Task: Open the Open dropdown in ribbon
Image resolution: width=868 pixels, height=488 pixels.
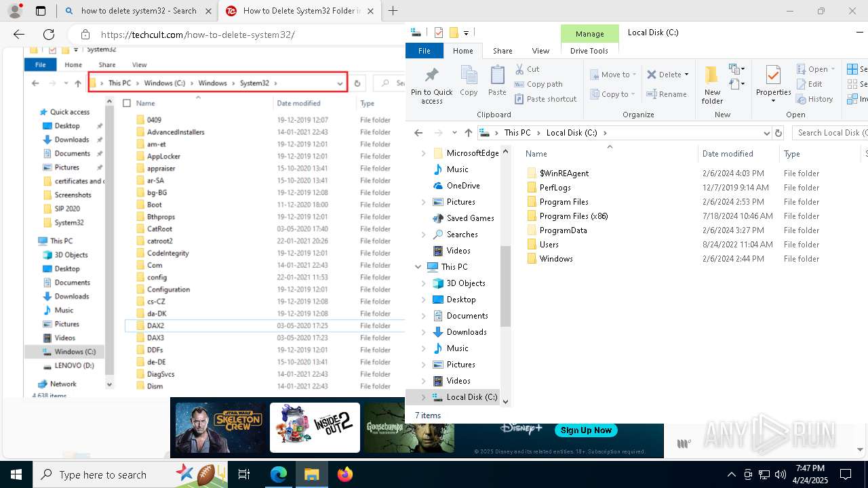Action: [816, 69]
